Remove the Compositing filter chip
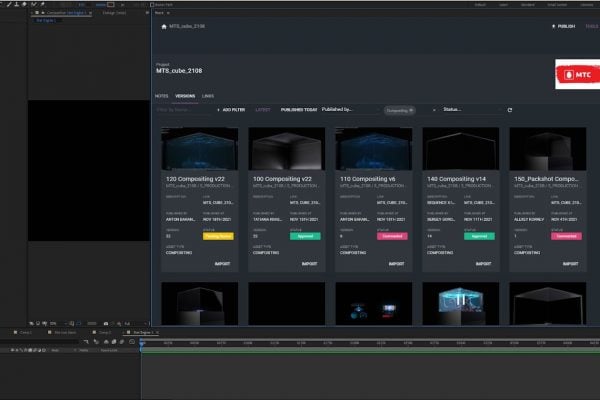 coord(411,110)
